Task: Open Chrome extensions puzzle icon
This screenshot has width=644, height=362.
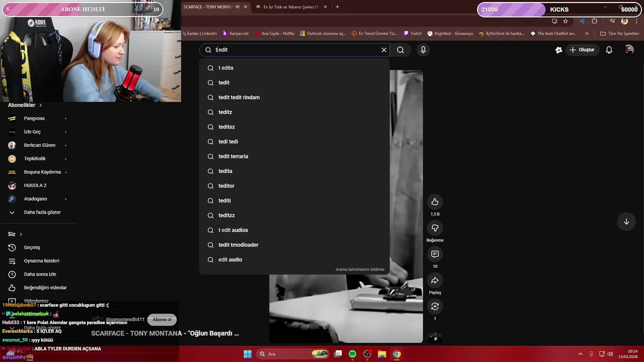Action: (595, 21)
